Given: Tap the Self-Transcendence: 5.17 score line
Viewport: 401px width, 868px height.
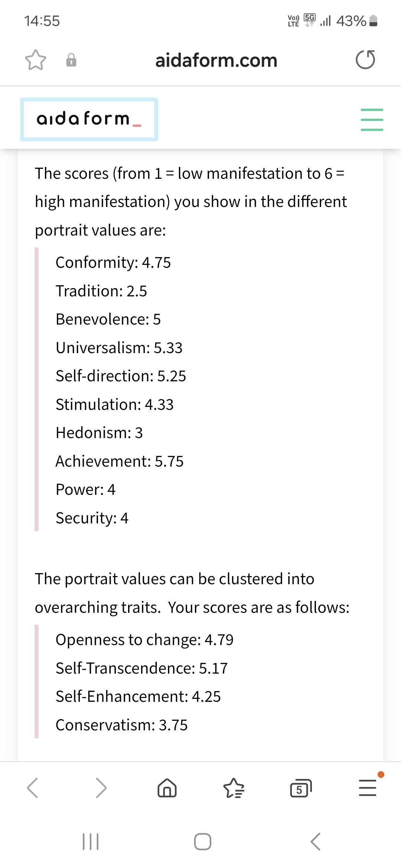Looking at the screenshot, I should click(x=141, y=668).
